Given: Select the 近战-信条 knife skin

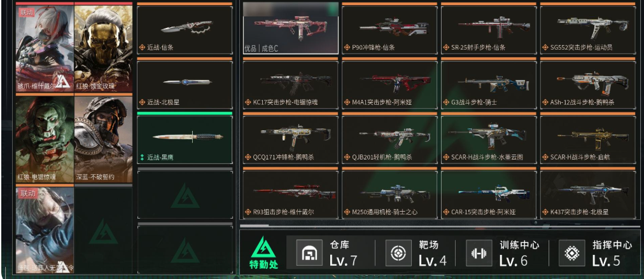Looking at the screenshot, I should (x=185, y=30).
